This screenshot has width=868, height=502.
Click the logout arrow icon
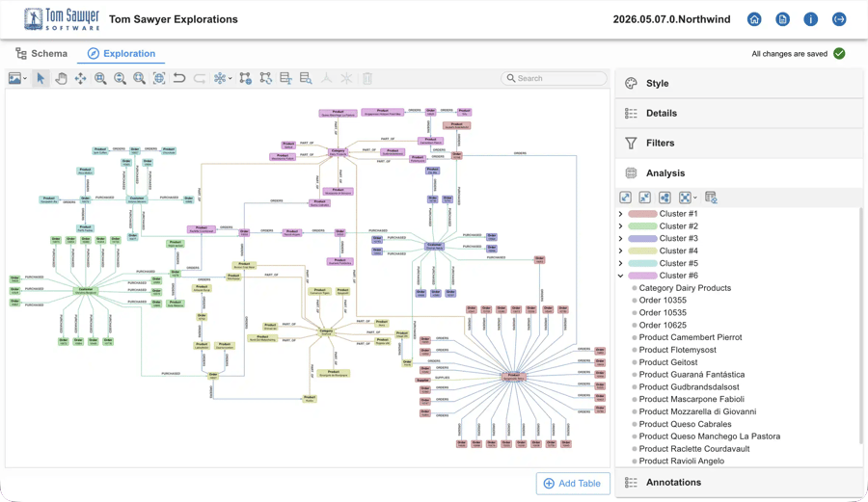839,19
